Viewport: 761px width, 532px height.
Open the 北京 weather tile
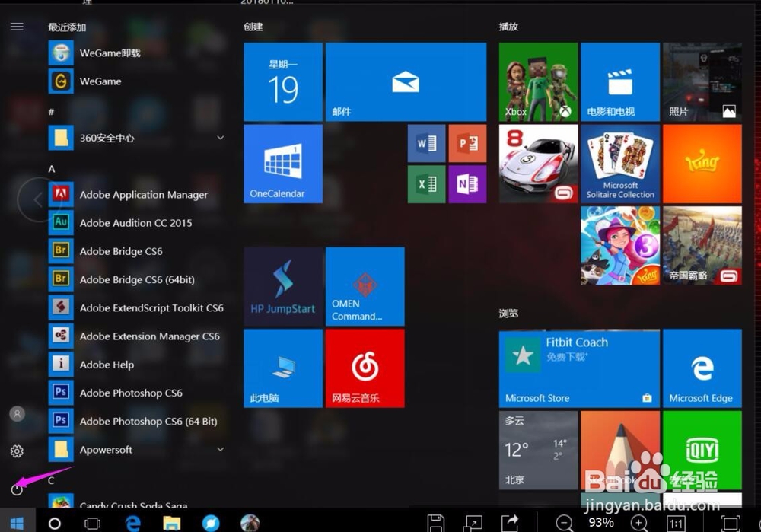pos(538,450)
